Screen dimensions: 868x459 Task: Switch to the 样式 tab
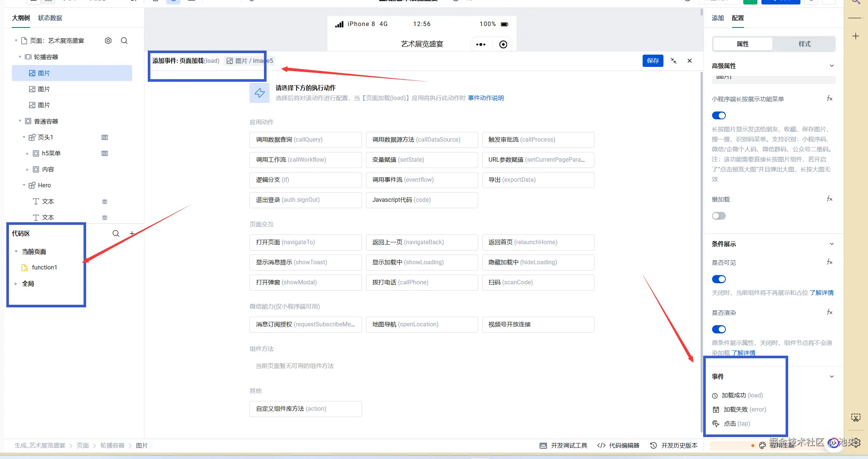pos(804,44)
